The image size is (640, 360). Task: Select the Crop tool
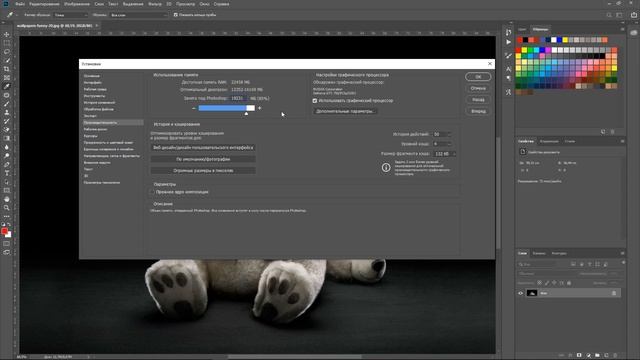point(7,69)
